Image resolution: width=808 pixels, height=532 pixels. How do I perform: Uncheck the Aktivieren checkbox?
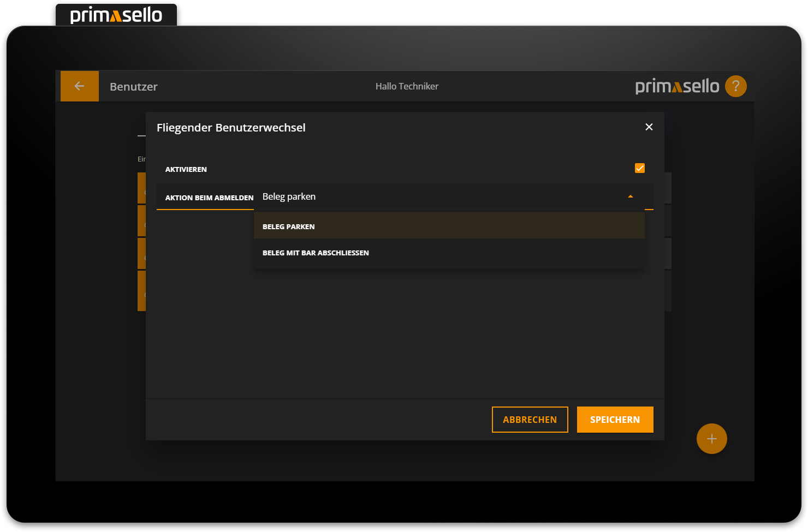(639, 168)
